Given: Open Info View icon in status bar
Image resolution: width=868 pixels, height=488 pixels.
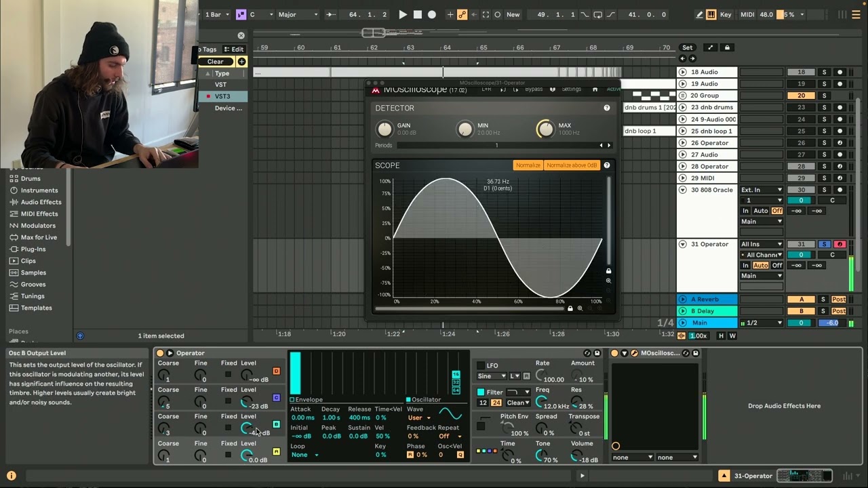Looking at the screenshot, I should point(12,476).
